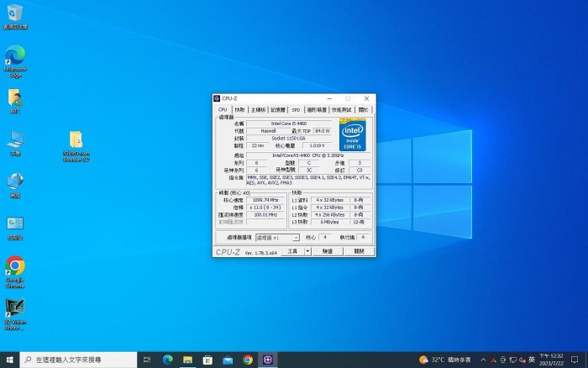Click the Windows taskbar search box
The height and width of the screenshot is (368, 588).
[78, 360]
